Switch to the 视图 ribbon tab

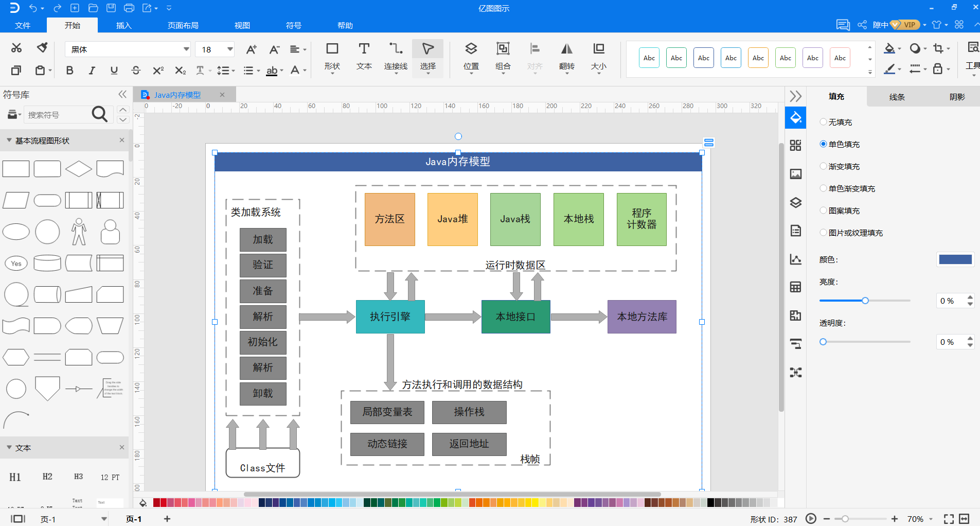242,25
